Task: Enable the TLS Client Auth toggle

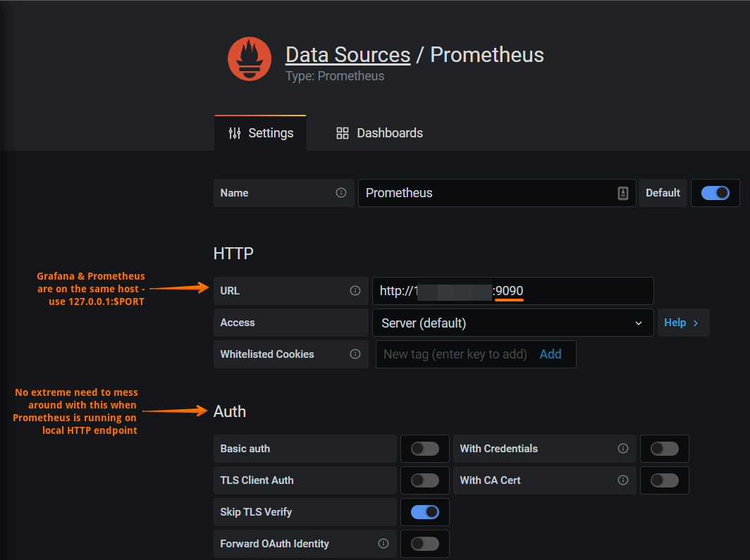Action: coord(425,480)
